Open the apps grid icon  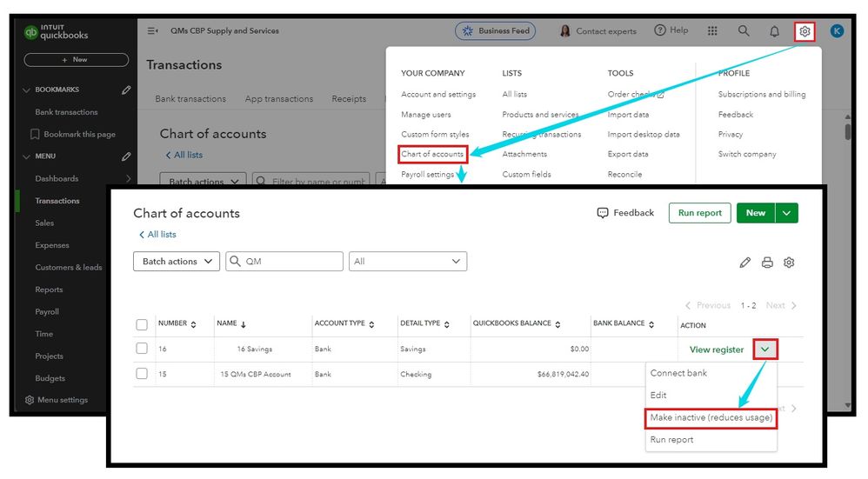tap(712, 31)
